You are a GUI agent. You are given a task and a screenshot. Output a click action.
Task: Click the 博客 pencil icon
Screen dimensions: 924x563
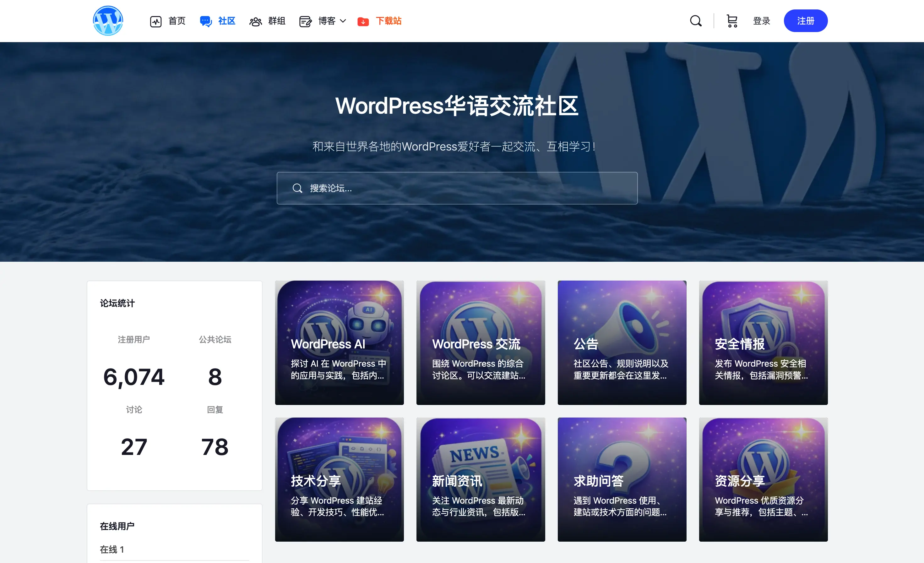pos(305,21)
